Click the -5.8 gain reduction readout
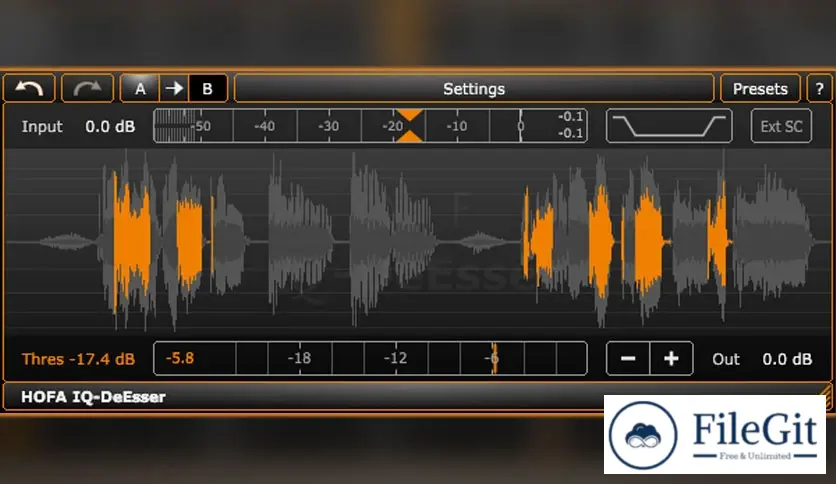Image resolution: width=836 pixels, height=484 pixels. pos(180,358)
